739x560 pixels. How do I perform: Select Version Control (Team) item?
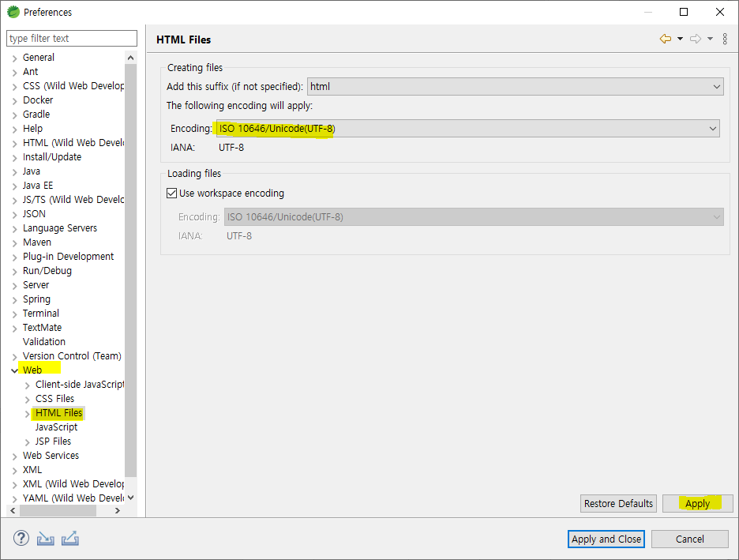tap(72, 356)
